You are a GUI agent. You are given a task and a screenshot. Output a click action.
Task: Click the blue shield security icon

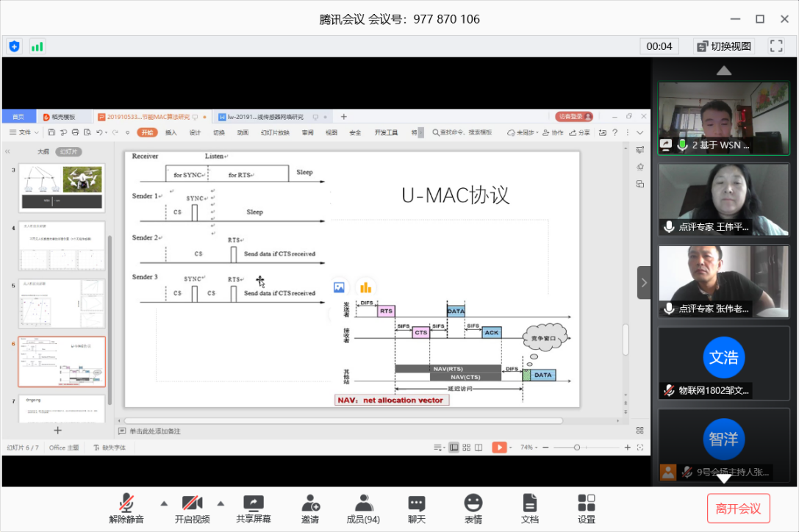15,46
